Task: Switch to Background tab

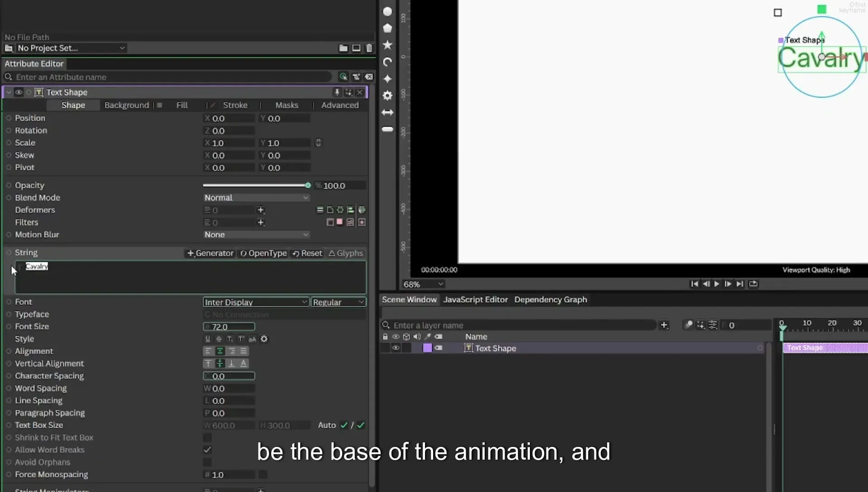Action: click(x=127, y=105)
